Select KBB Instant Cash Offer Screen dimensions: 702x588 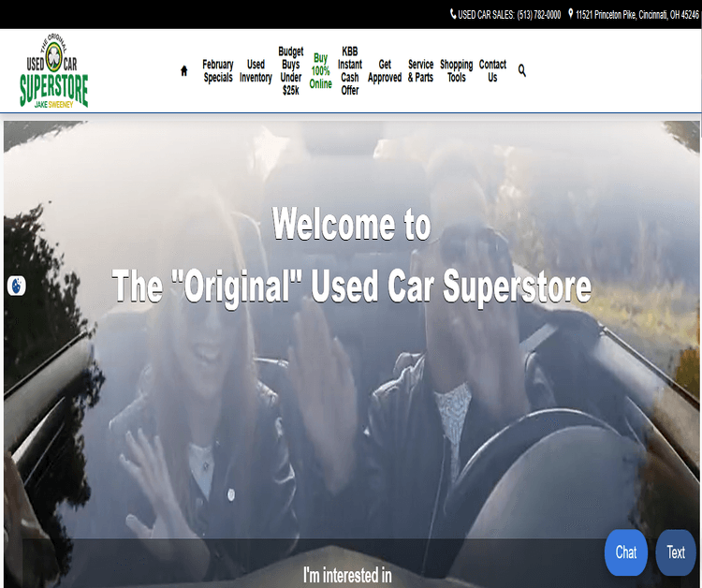350,71
